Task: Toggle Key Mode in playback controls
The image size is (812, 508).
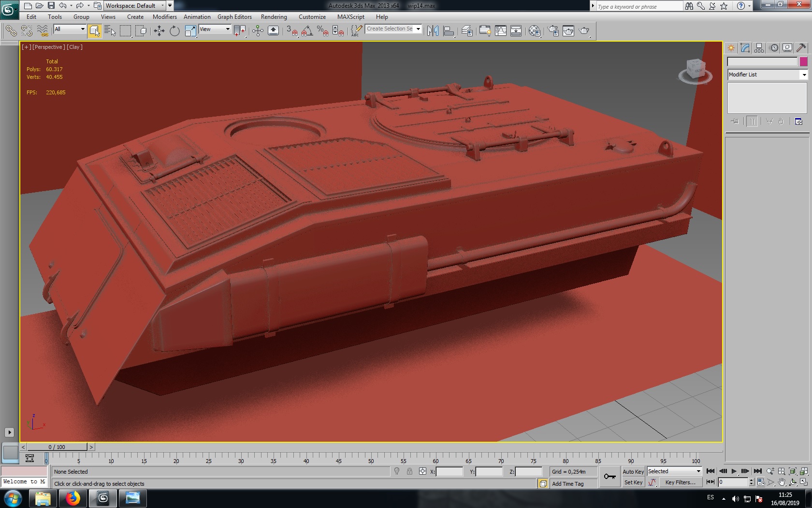Action: [710, 482]
